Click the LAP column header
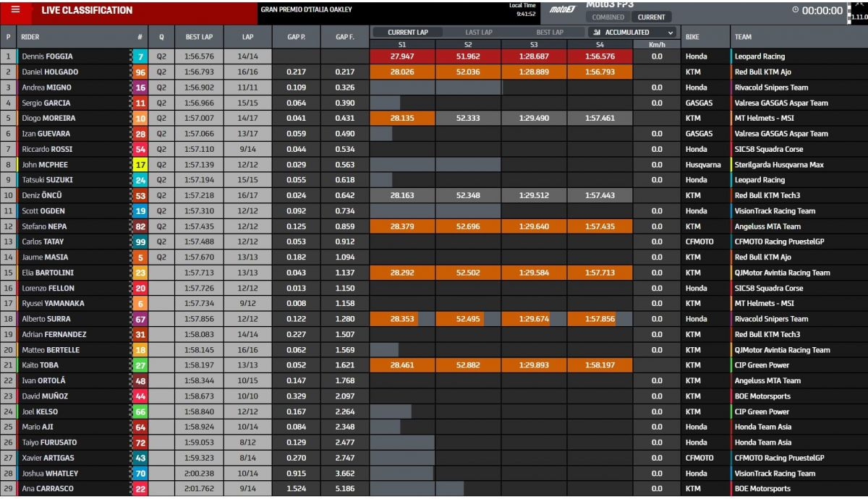The image size is (868, 499). tap(247, 37)
